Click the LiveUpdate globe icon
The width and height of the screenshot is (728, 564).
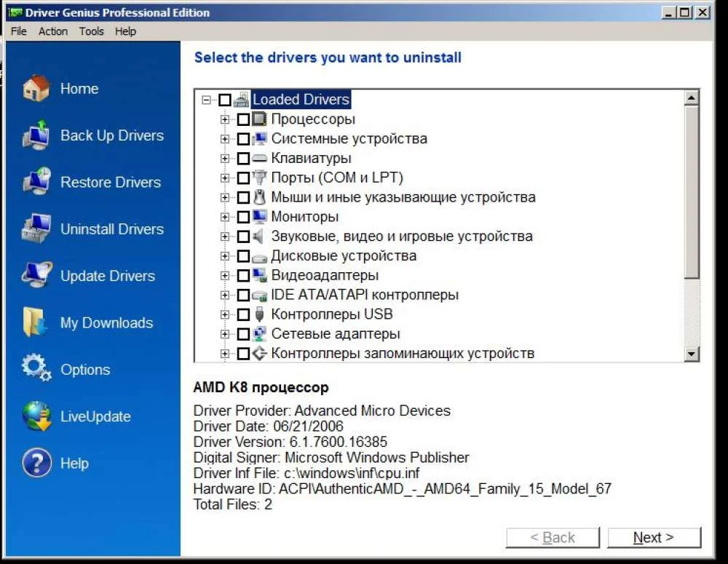(x=36, y=416)
